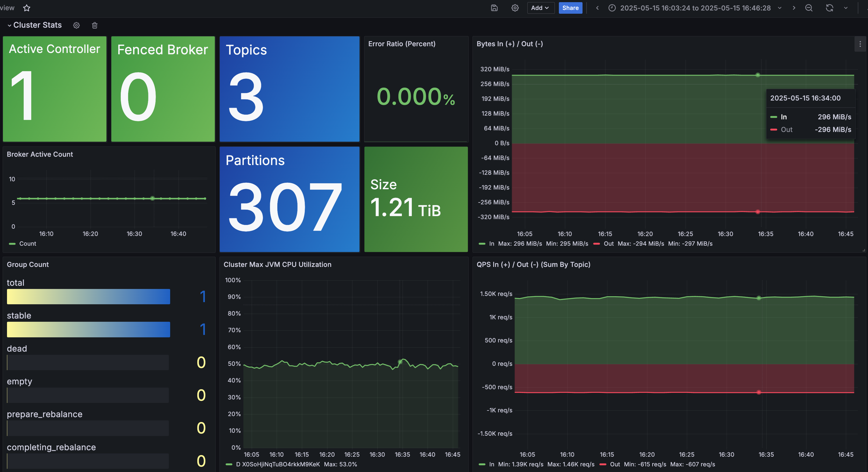Click the red Out data point in Bytes chart
Image resolution: width=868 pixels, height=472 pixels.
coord(758,212)
